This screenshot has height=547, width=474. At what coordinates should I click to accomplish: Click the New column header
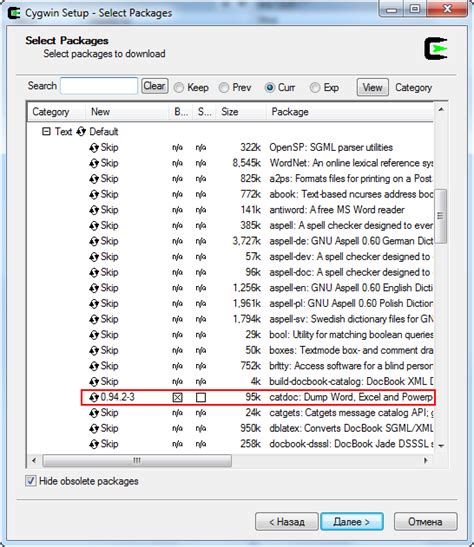tap(127, 112)
